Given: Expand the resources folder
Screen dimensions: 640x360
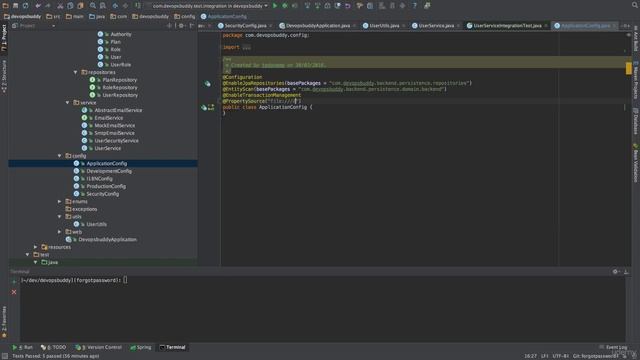Looking at the screenshot, I should pyautogui.click(x=36, y=247).
